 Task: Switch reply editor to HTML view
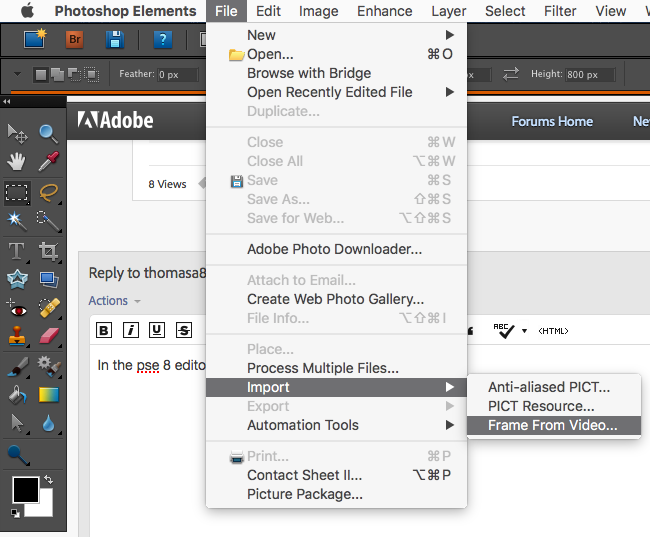[x=553, y=331]
